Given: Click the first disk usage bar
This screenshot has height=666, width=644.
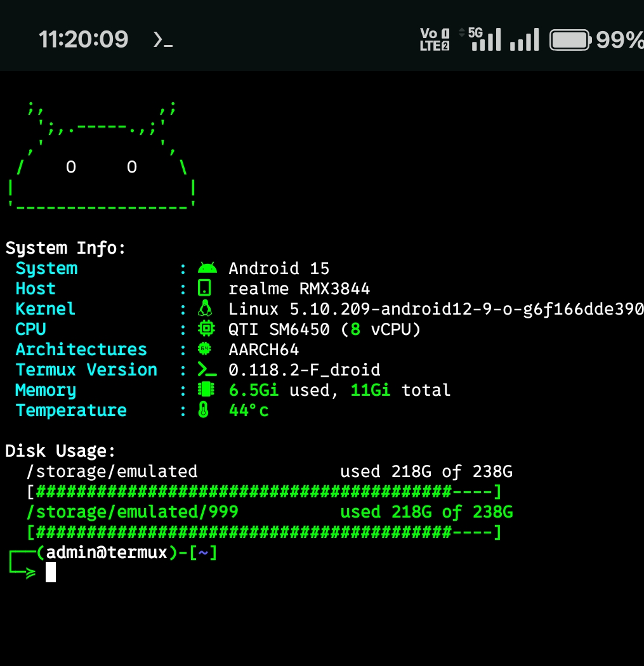Looking at the screenshot, I should click(x=264, y=492).
